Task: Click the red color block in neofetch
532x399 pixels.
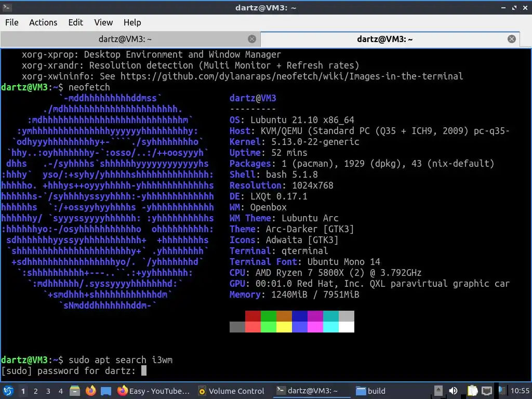Action: (x=253, y=316)
